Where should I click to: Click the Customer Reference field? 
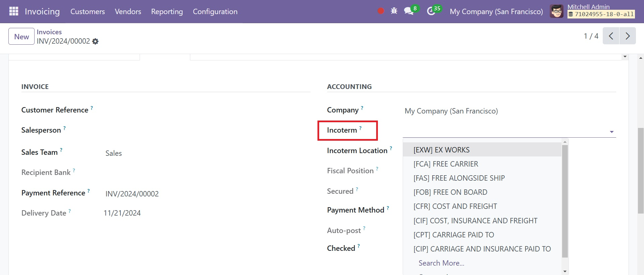(x=207, y=110)
